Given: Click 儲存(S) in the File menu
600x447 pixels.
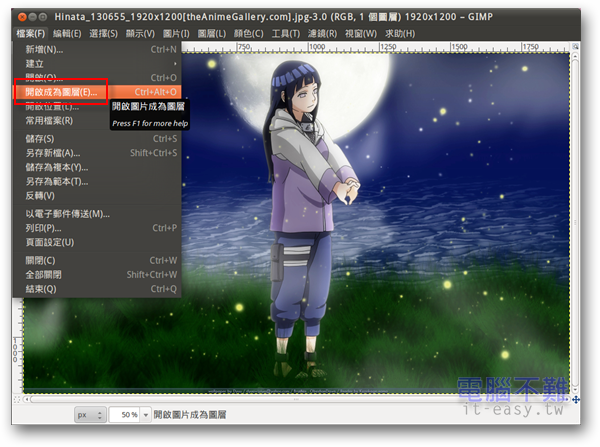Looking at the screenshot, I should coord(41,138).
